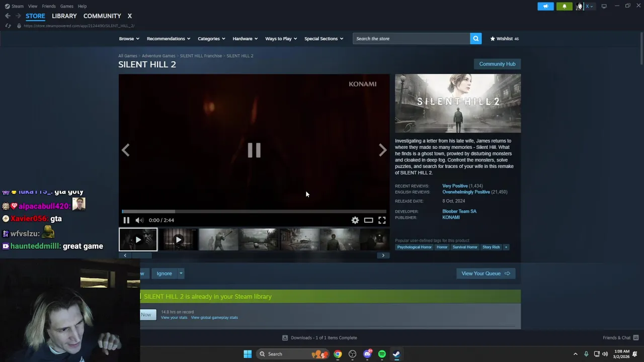Expand the Recommendations dropdown

[169, 39]
